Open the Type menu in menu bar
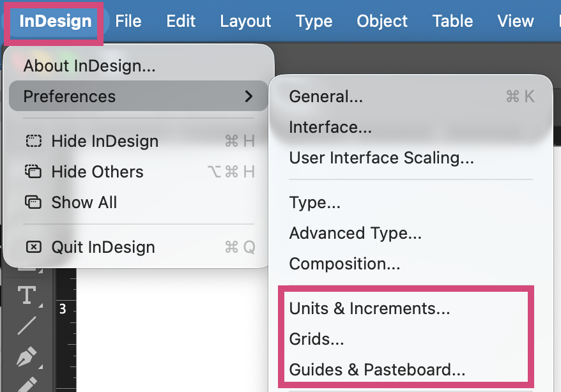Image resolution: width=561 pixels, height=392 pixels. tap(314, 21)
